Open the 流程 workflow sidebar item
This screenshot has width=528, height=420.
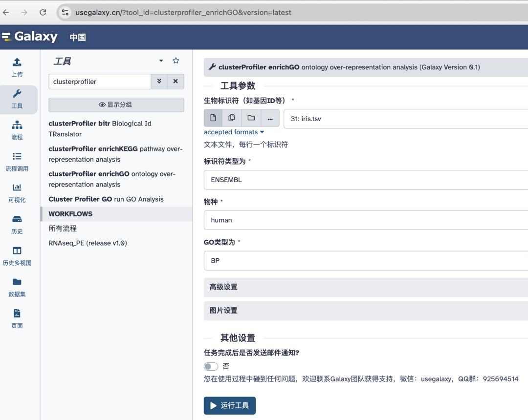(x=17, y=130)
